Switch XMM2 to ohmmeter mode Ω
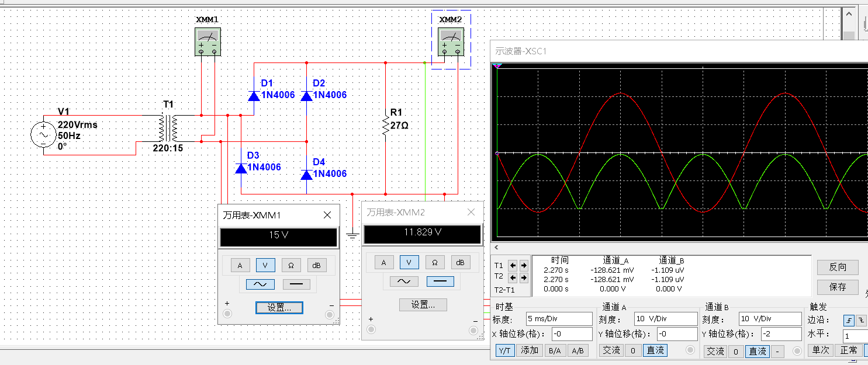868x365 pixels. (435, 263)
